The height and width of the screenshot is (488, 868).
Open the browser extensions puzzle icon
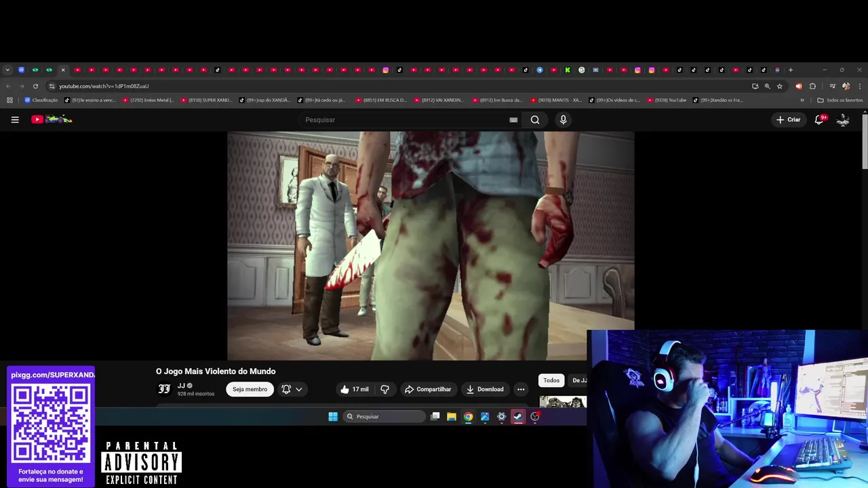(812, 86)
